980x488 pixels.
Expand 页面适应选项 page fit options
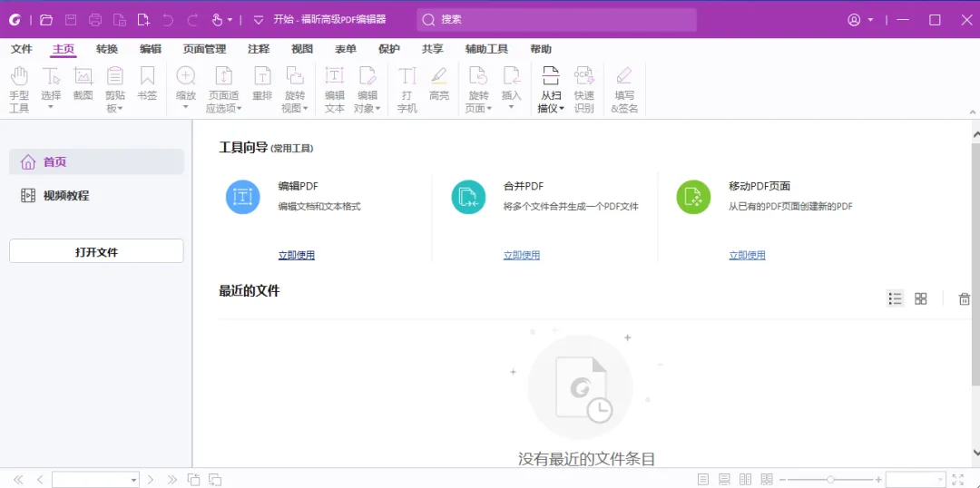pos(224,90)
